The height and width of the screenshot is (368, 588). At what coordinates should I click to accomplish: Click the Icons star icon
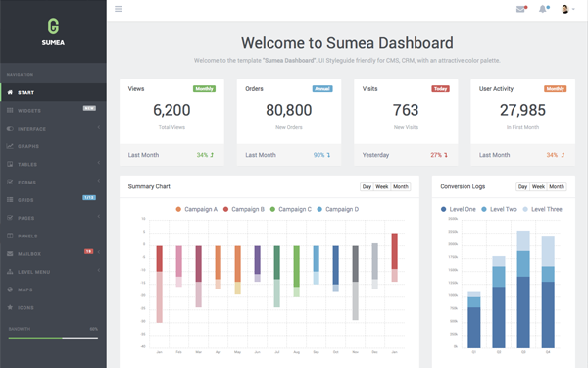(x=10, y=307)
